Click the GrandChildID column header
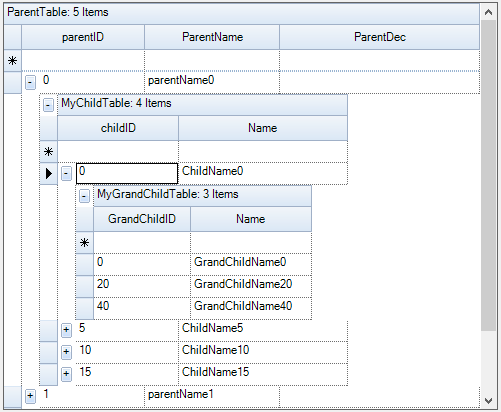Screen dimensions: 501x412 tap(142, 219)
